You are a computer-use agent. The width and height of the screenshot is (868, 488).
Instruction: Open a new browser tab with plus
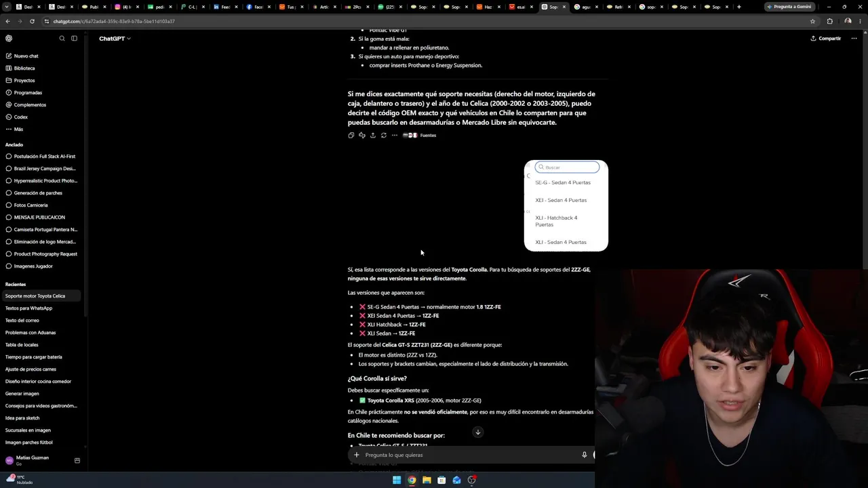(738, 7)
